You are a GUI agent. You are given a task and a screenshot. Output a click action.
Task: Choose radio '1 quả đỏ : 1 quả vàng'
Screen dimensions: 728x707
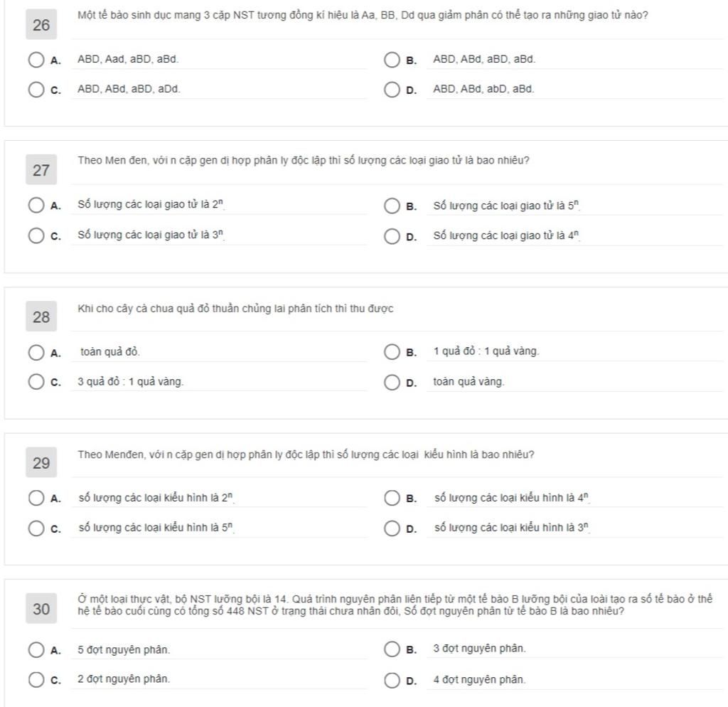click(392, 352)
